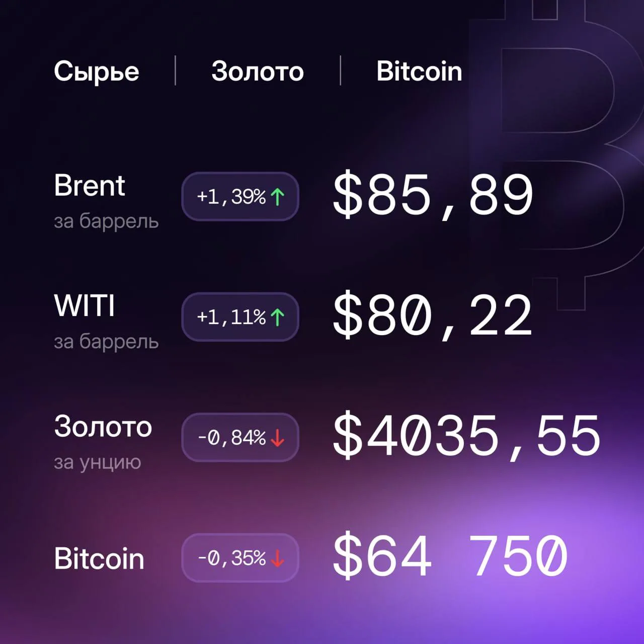Click the green up arrow beside WITI

click(278, 317)
